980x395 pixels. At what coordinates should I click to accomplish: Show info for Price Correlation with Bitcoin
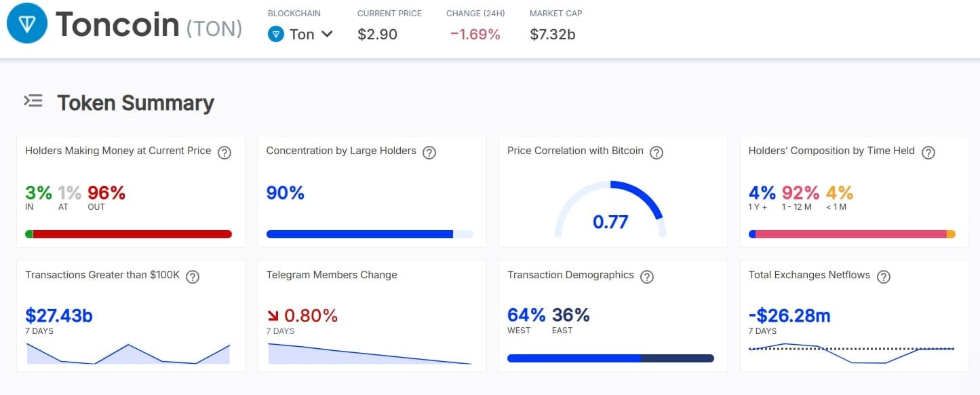coord(656,153)
